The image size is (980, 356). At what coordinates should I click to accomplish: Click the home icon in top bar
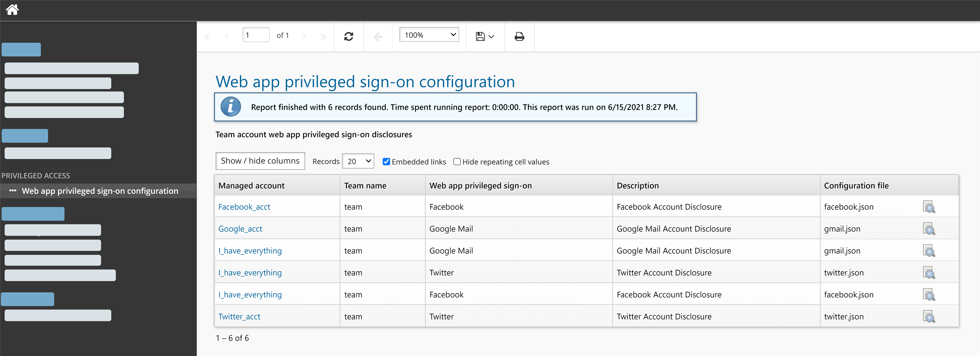[12, 9]
